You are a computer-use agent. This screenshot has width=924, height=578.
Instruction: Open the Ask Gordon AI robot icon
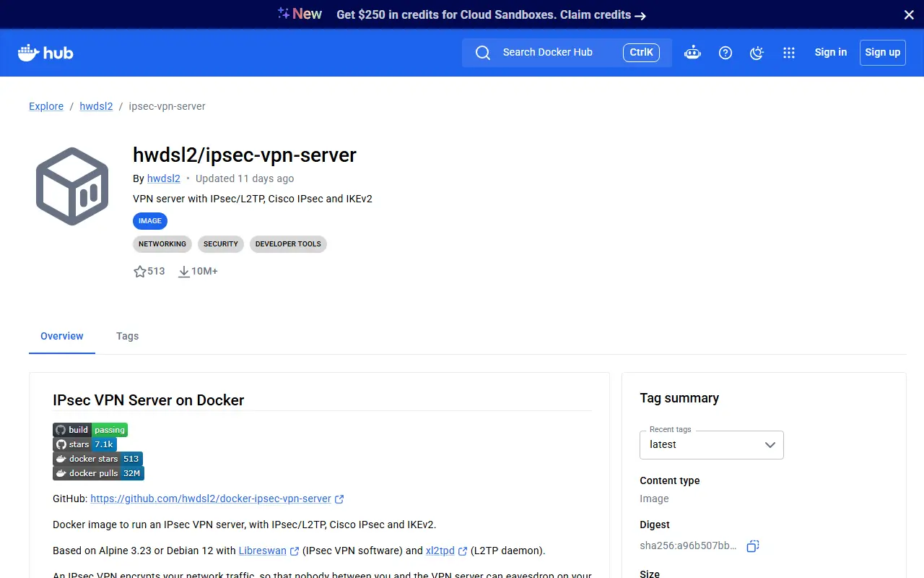coord(693,53)
